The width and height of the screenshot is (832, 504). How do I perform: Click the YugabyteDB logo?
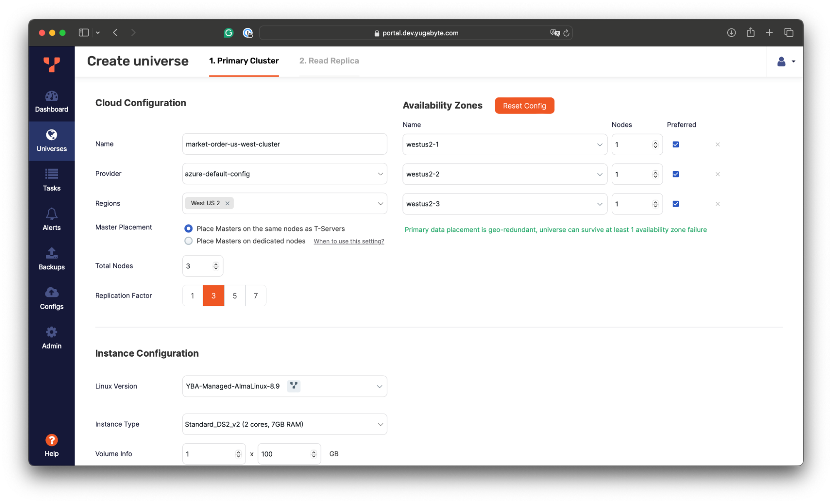(x=52, y=64)
